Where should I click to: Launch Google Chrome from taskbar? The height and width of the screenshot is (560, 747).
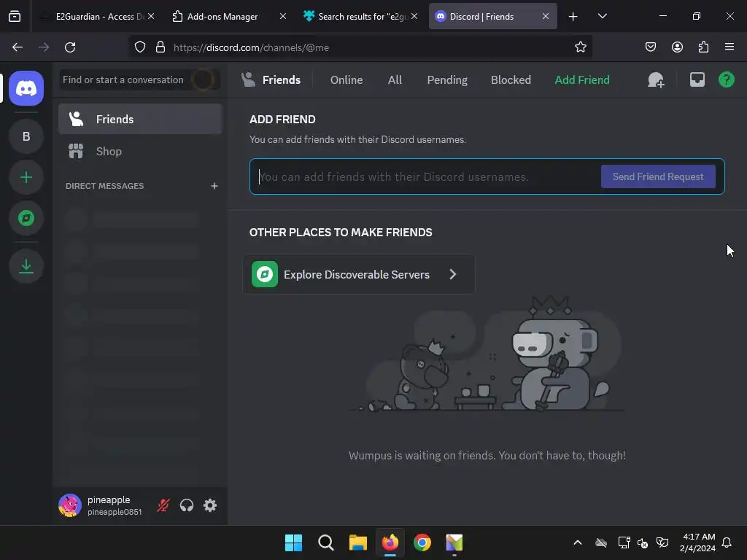(422, 542)
